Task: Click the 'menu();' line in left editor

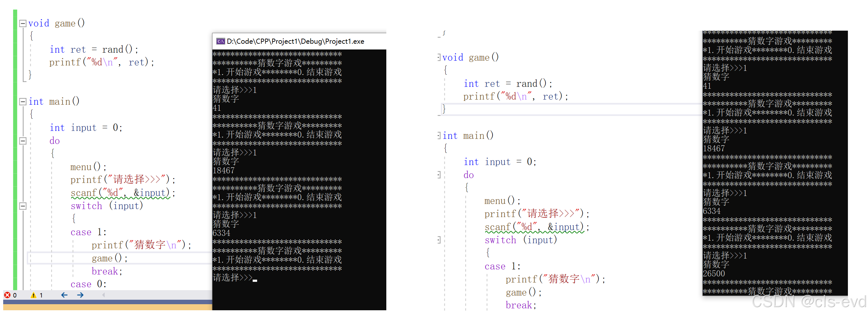Action: point(88,167)
